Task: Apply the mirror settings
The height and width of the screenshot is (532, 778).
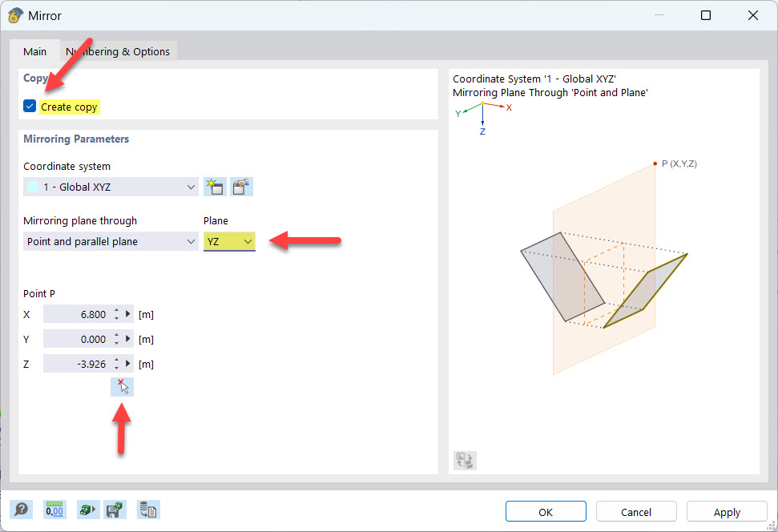Action: (726, 511)
